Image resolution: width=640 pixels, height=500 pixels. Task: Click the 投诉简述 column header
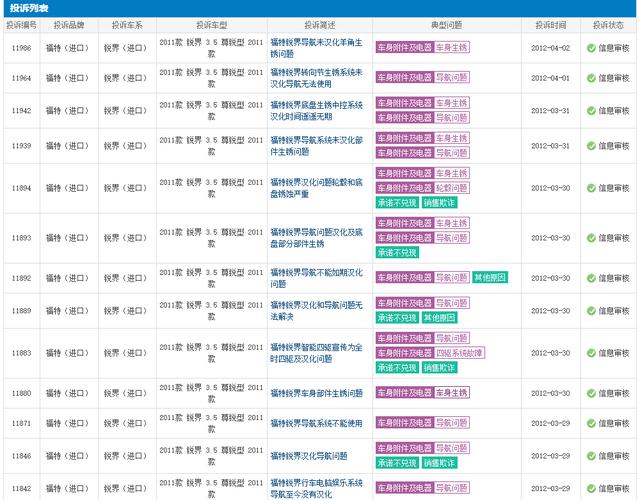coord(320,25)
